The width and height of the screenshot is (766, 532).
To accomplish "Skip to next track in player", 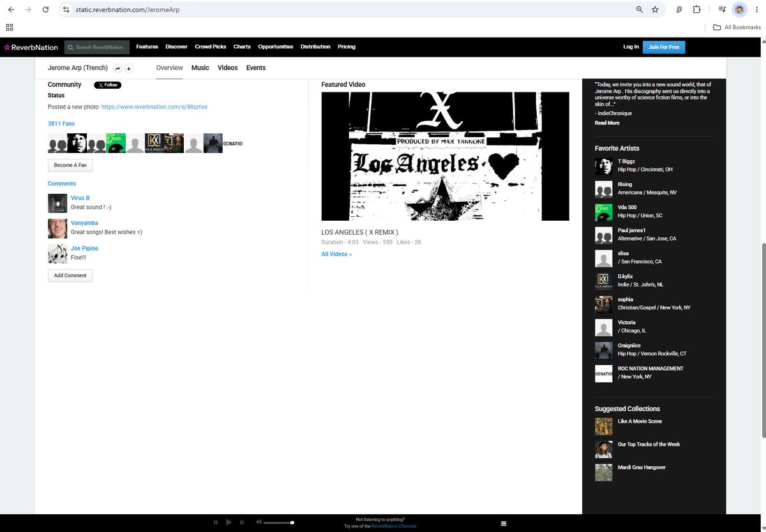I will [242, 522].
